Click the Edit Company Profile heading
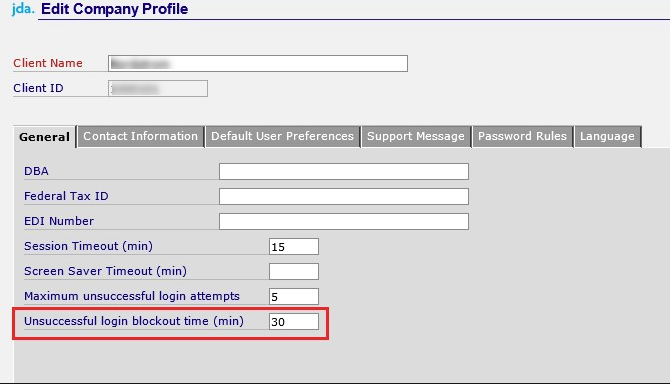 [115, 9]
